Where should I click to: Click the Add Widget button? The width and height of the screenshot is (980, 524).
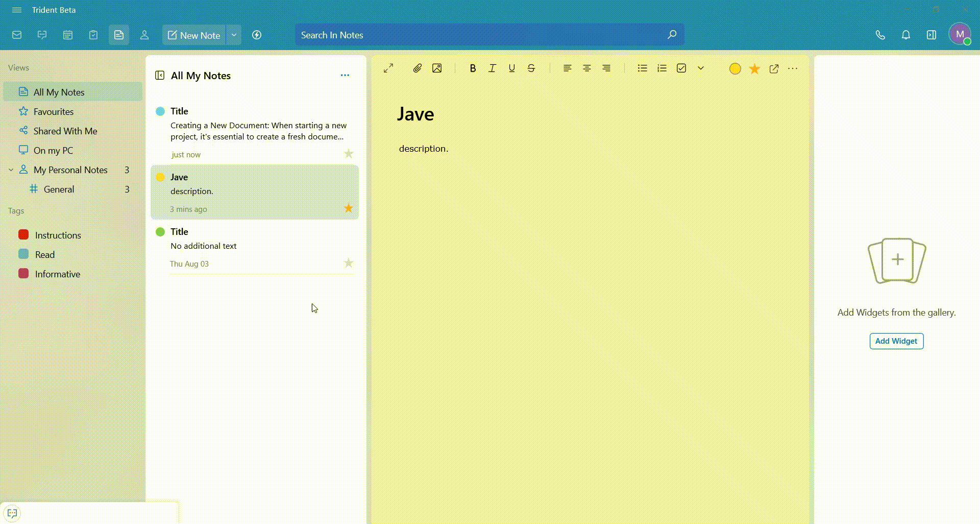(x=896, y=341)
